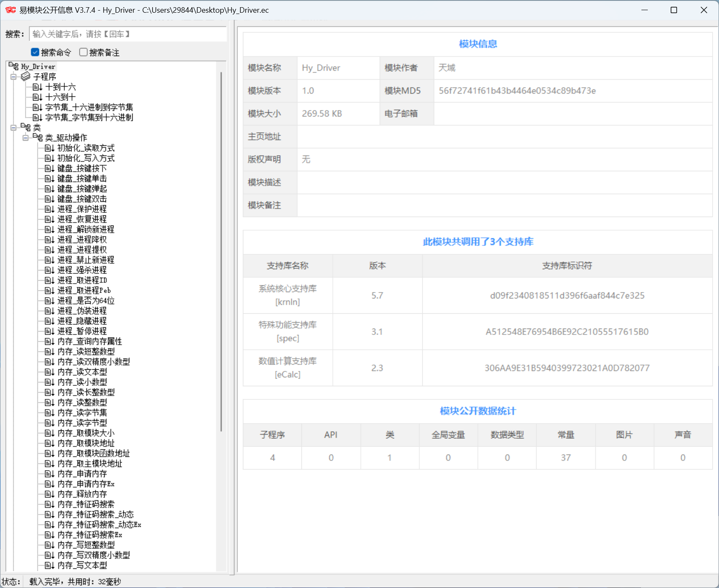Click the icon next to 键盘_按键双击
Viewport: 719px width, 588px height.
click(x=50, y=199)
